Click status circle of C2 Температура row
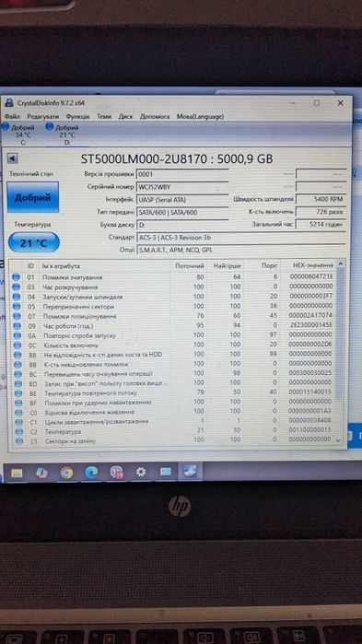This screenshot has height=644, width=362. click(18, 432)
